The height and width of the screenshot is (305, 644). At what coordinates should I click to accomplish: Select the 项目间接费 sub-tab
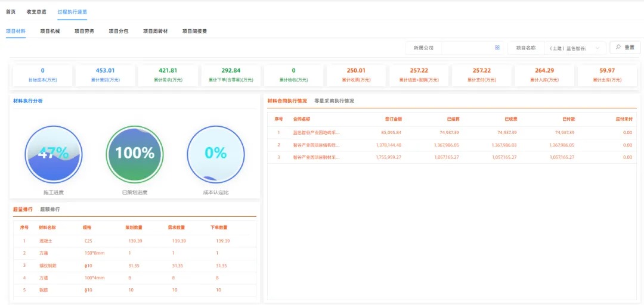[x=194, y=31]
